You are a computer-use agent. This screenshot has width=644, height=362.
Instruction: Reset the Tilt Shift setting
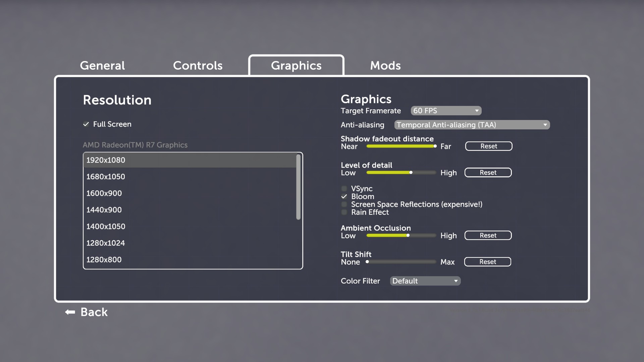487,262
